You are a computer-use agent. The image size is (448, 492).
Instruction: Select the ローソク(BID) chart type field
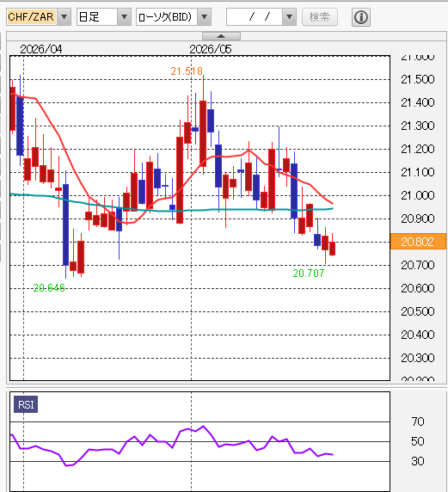(x=167, y=17)
